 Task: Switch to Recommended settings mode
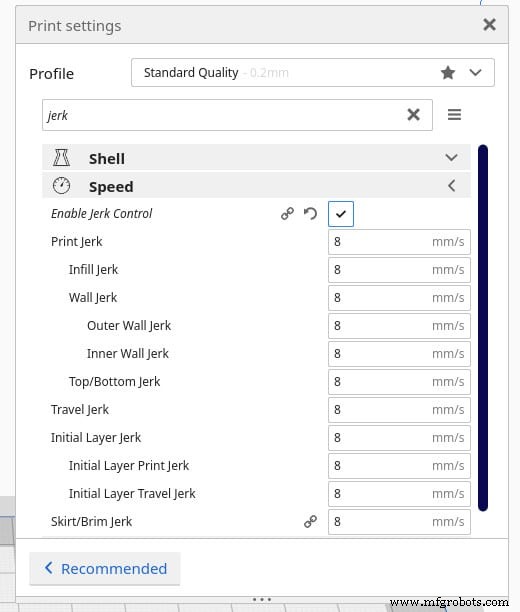click(x=105, y=569)
